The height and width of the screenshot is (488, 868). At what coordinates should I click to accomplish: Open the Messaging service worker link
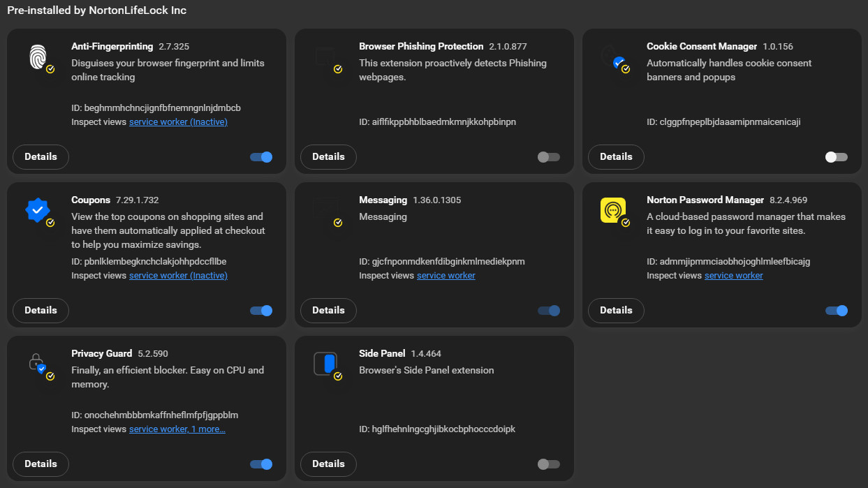pos(446,276)
